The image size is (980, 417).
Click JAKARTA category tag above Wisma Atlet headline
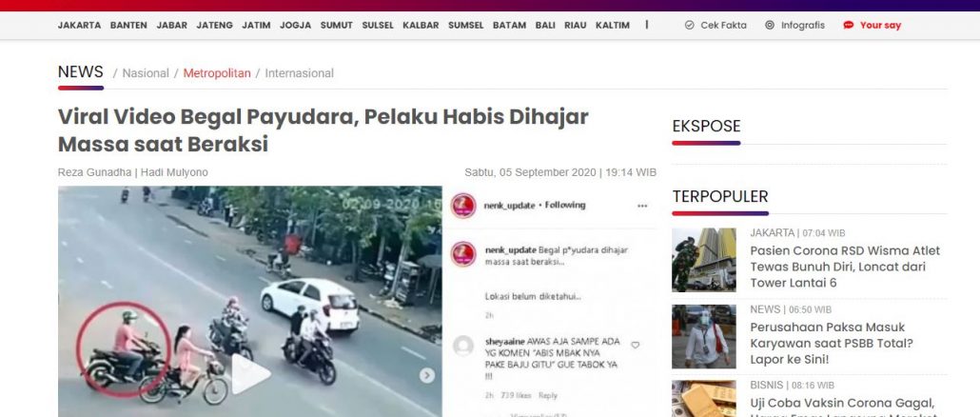coord(773,233)
